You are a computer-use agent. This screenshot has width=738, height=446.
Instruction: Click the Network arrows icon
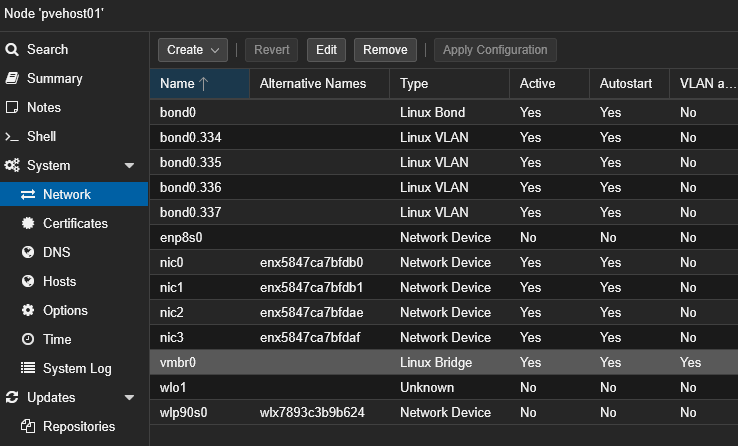(x=28, y=194)
